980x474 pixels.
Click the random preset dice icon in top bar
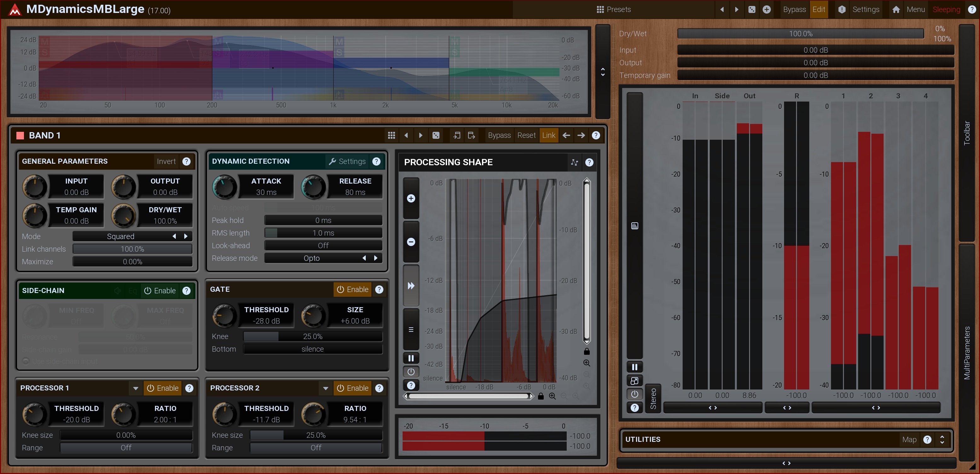tap(752, 9)
